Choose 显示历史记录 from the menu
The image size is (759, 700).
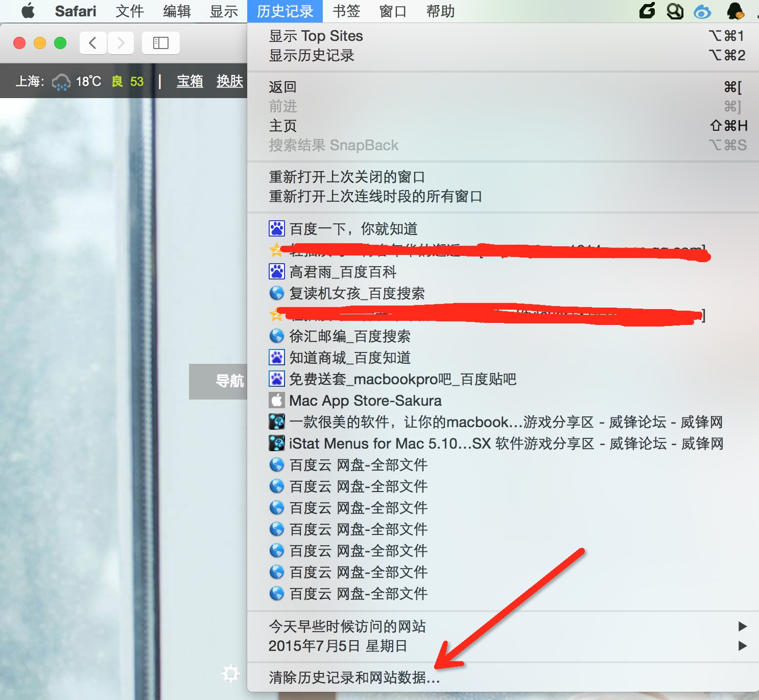point(503,55)
